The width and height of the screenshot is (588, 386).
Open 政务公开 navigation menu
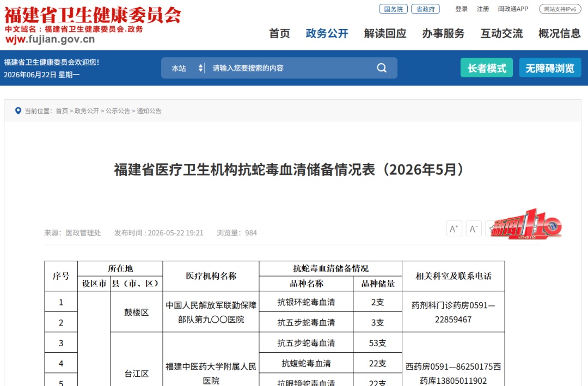tap(327, 33)
